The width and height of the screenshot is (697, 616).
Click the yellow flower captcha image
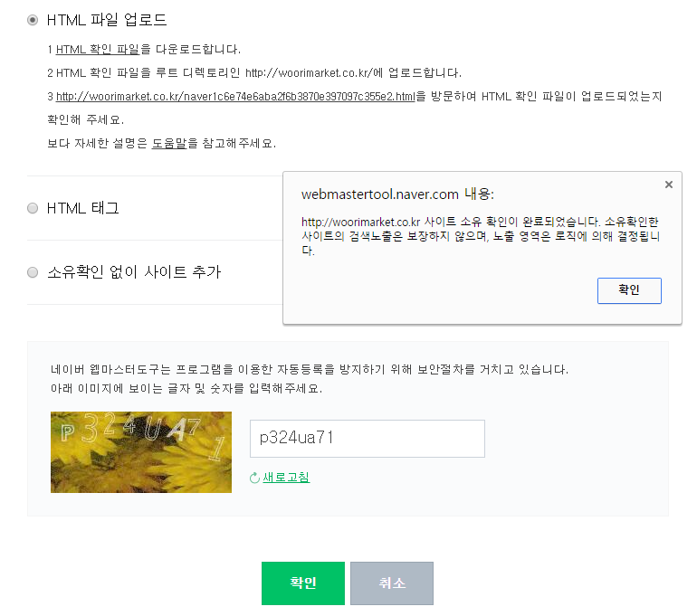[x=141, y=451]
